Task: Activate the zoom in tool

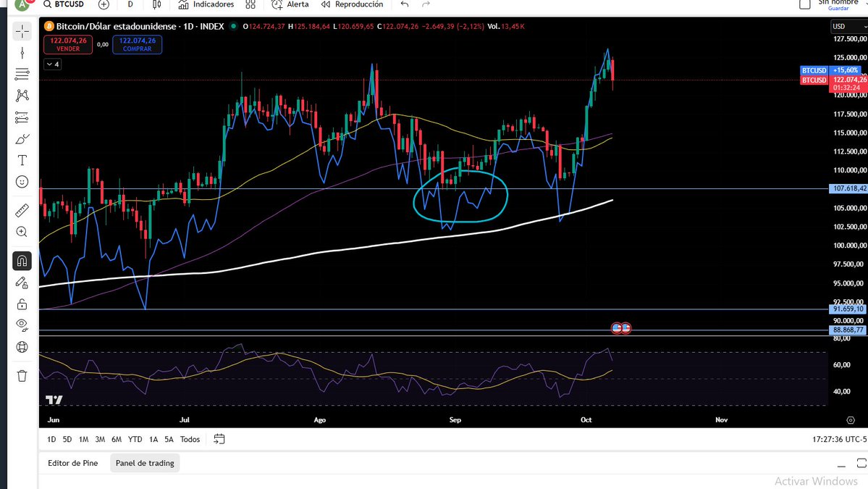Action: tap(22, 232)
